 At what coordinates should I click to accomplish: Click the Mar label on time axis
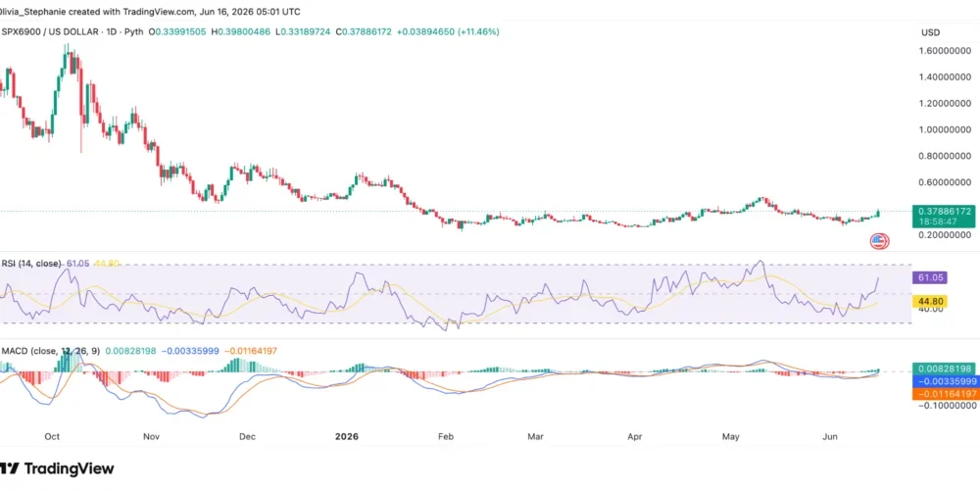534,437
